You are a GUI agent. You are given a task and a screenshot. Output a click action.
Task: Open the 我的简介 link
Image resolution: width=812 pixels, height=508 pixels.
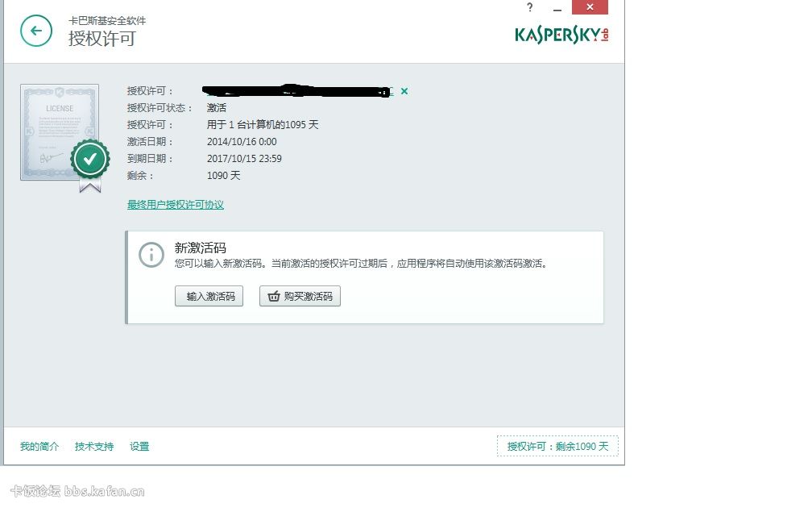39,447
